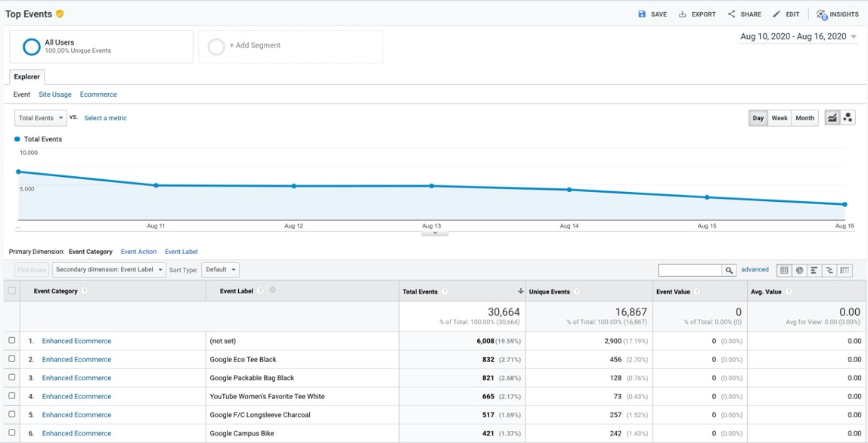Open Enhanced Ecommerce link in Google Campus Bike row
The image size is (868, 443).
(76, 434)
